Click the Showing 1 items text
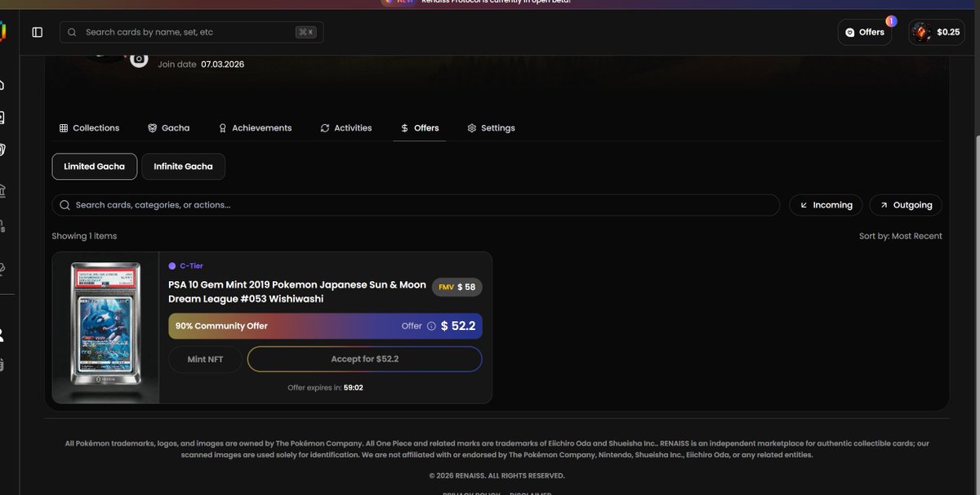 [84, 236]
